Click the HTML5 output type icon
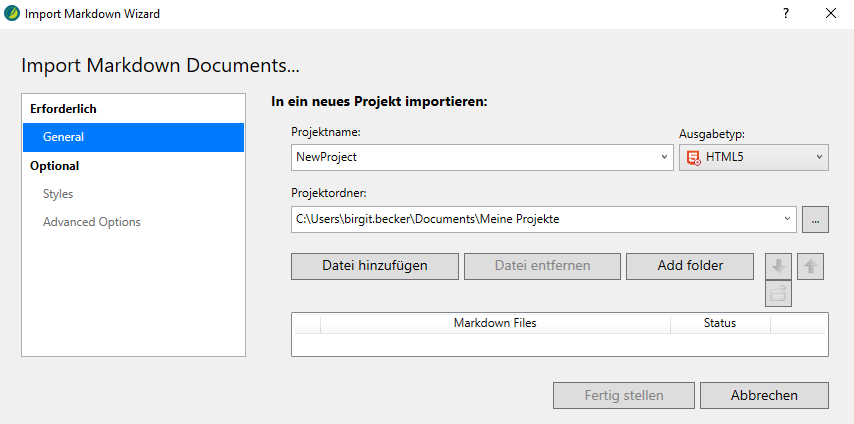854x424 pixels. (693, 158)
